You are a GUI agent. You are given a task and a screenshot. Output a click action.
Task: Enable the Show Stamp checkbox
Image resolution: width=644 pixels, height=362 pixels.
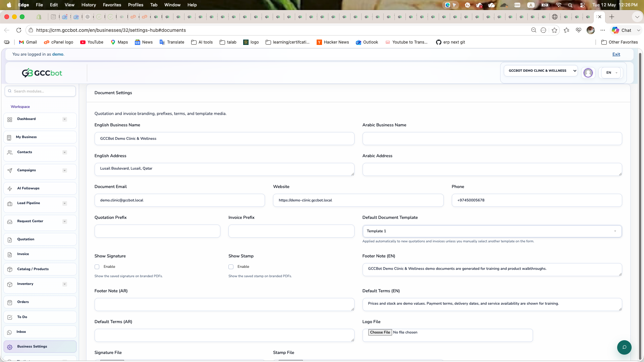pyautogui.click(x=231, y=267)
